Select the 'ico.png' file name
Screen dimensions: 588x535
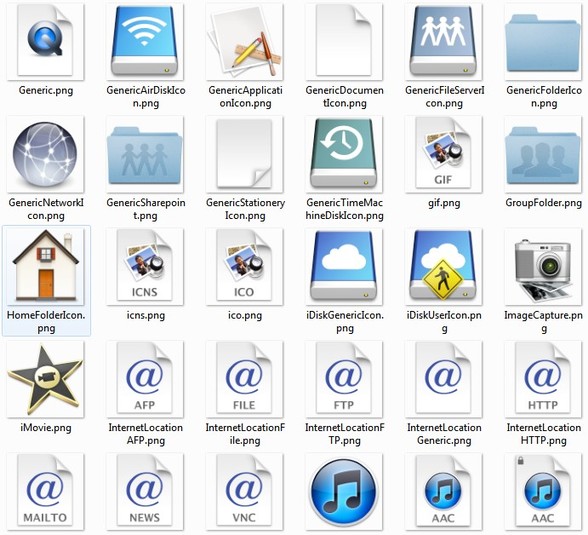click(245, 316)
